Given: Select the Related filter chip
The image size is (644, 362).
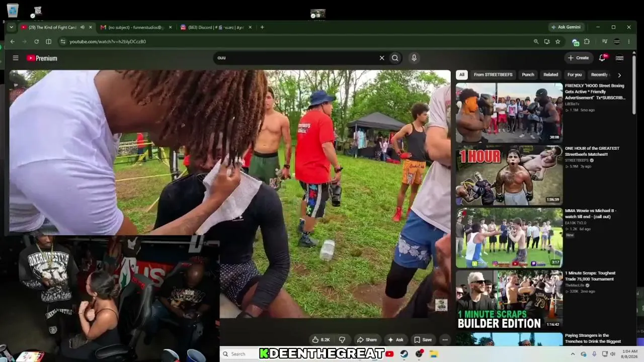Looking at the screenshot, I should 550,75.
